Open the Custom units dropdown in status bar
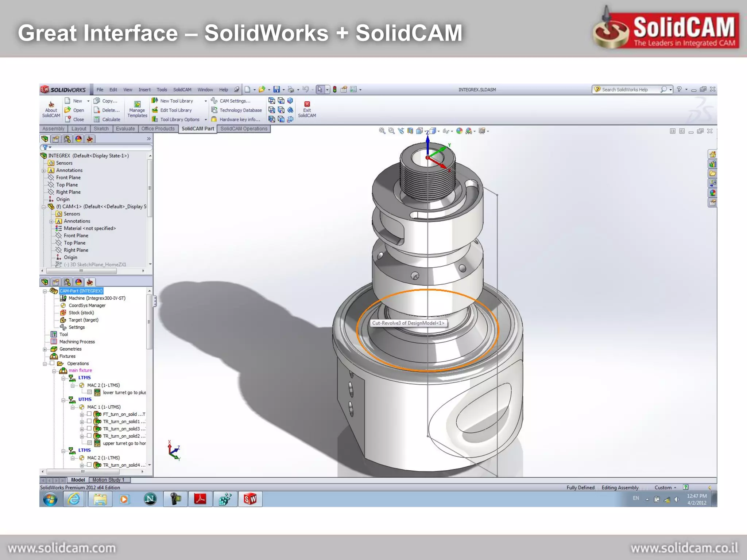Image resolution: width=747 pixels, height=560 pixels. tap(665, 487)
